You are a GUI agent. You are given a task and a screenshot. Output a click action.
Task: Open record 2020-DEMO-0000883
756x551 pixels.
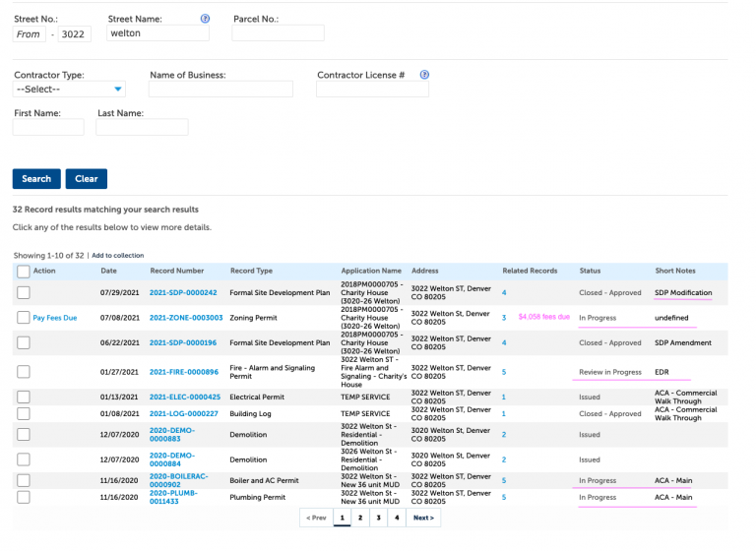(172, 434)
